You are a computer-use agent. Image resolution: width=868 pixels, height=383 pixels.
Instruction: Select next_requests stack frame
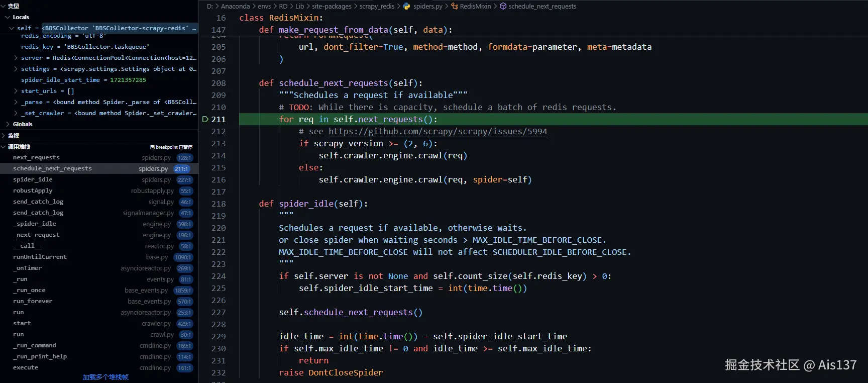(x=99, y=157)
